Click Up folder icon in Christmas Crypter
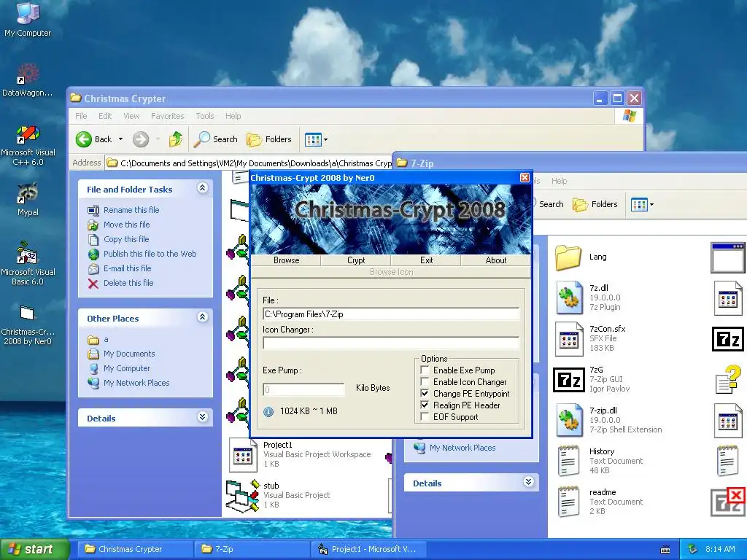The image size is (747, 560). [x=175, y=139]
